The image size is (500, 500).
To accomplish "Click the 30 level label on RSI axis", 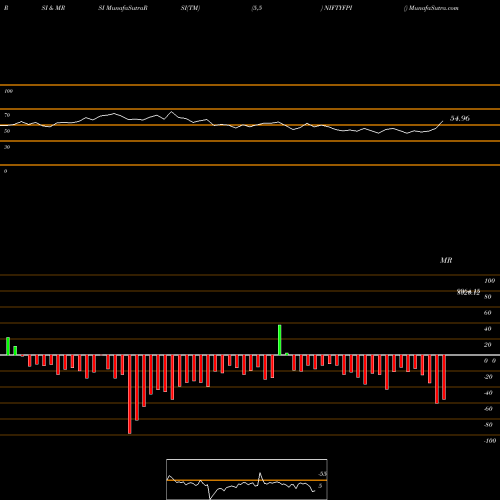I will pyautogui.click(x=7, y=147).
